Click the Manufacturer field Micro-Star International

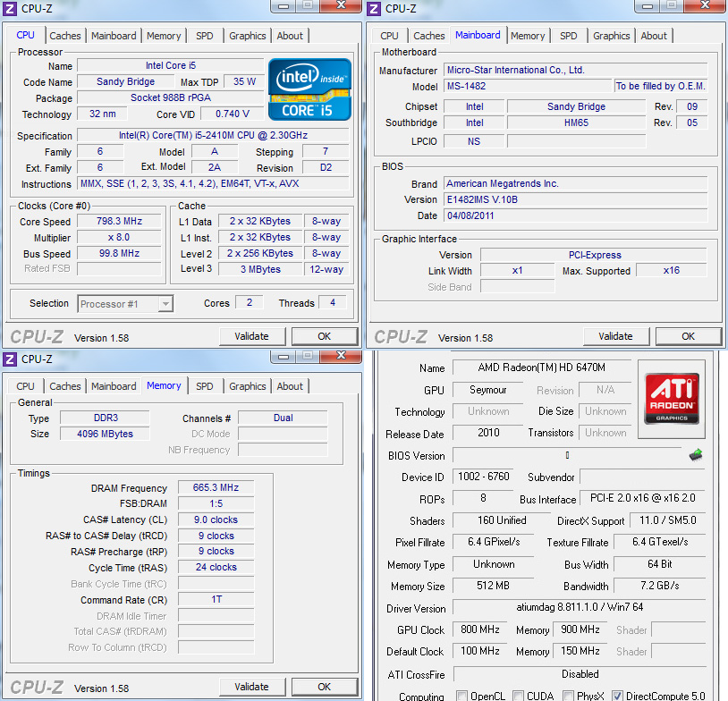tap(576, 70)
